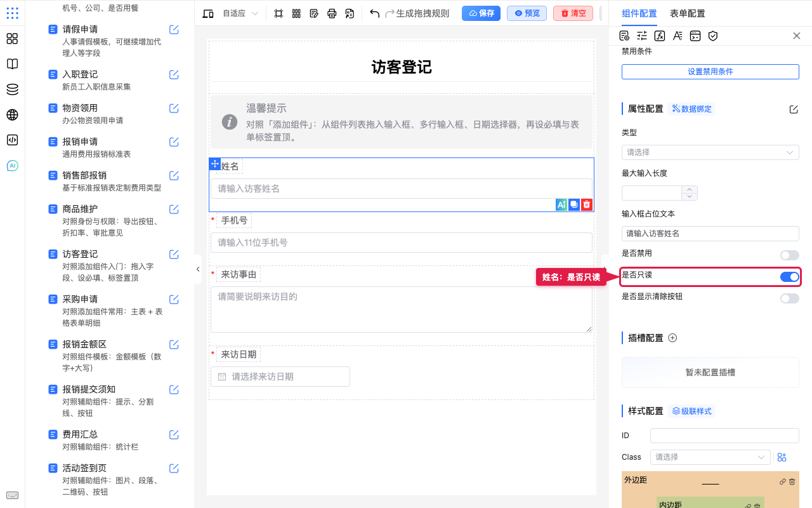Viewport: 812px width, 508px height.
Task: Click the device preview icon in the toolbar
Action: (x=208, y=13)
